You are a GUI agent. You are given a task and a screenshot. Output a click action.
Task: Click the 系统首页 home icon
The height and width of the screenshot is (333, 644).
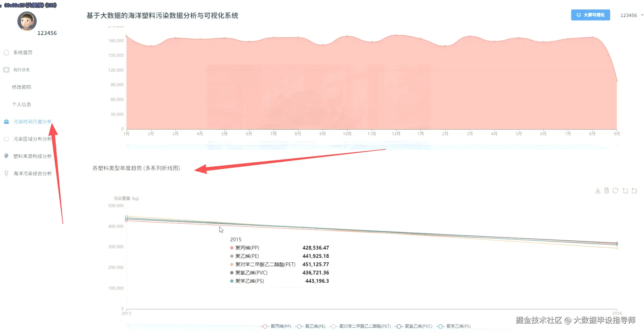point(6,52)
